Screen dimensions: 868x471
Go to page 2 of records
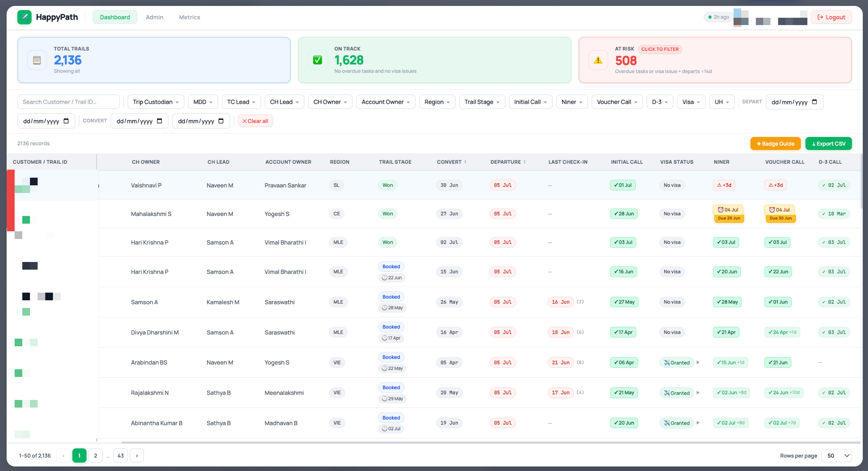pyautogui.click(x=95, y=455)
